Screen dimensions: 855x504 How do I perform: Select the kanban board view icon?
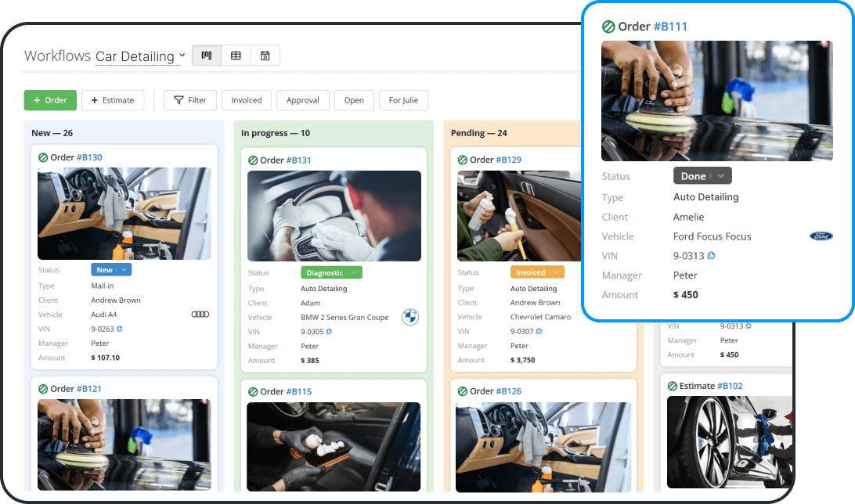tap(206, 55)
